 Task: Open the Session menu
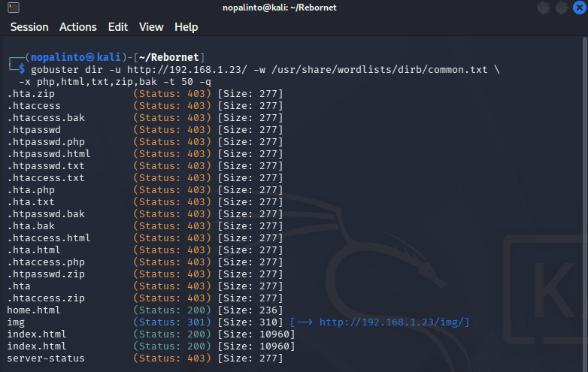29,27
